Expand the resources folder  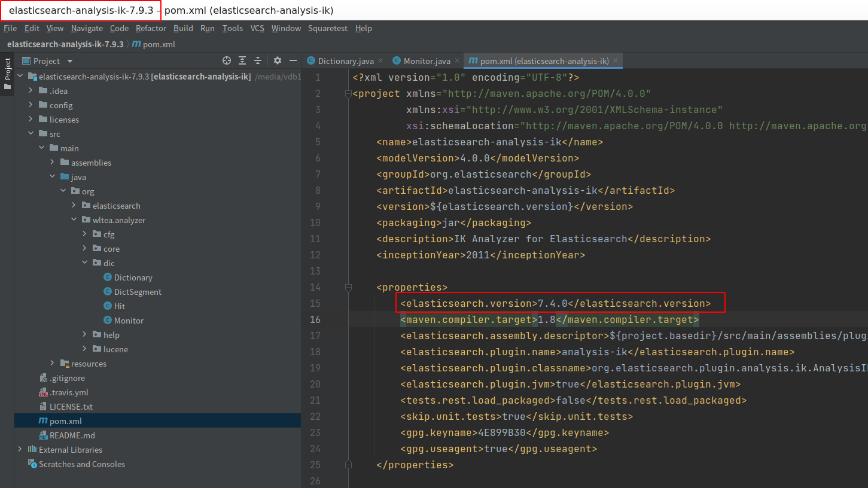pos(53,364)
